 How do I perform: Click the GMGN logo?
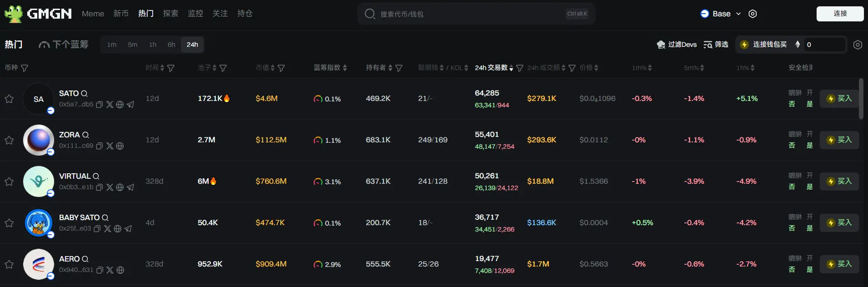coord(38,14)
